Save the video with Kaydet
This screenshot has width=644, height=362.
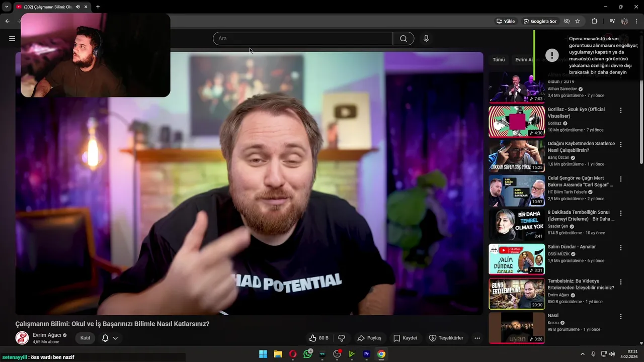[406, 338]
